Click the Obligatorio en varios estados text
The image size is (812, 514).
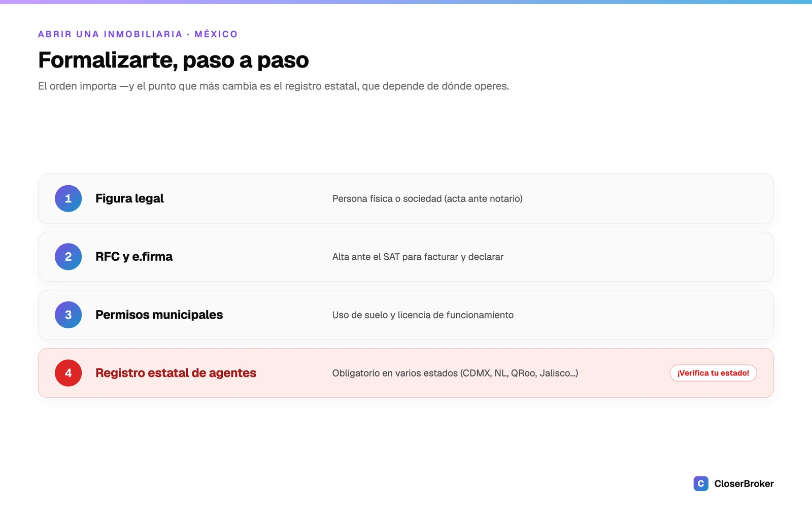(x=455, y=373)
